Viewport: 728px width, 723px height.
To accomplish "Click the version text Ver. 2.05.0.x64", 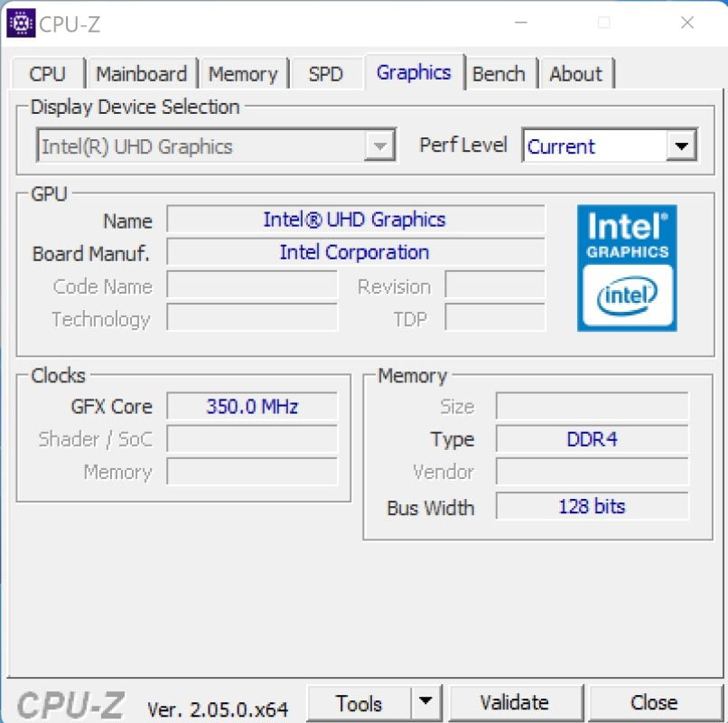I will [x=218, y=709].
